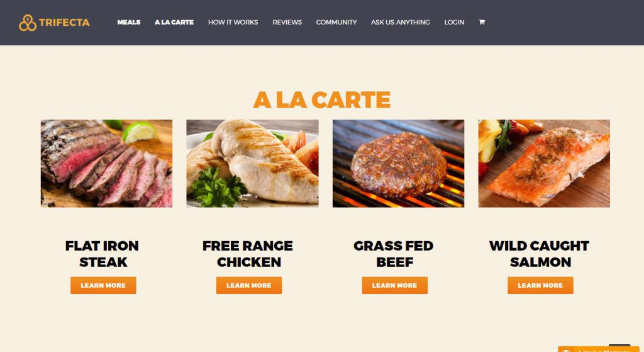Learn more about Flat Iron Steak
This screenshot has height=352, width=644.
[x=103, y=285]
